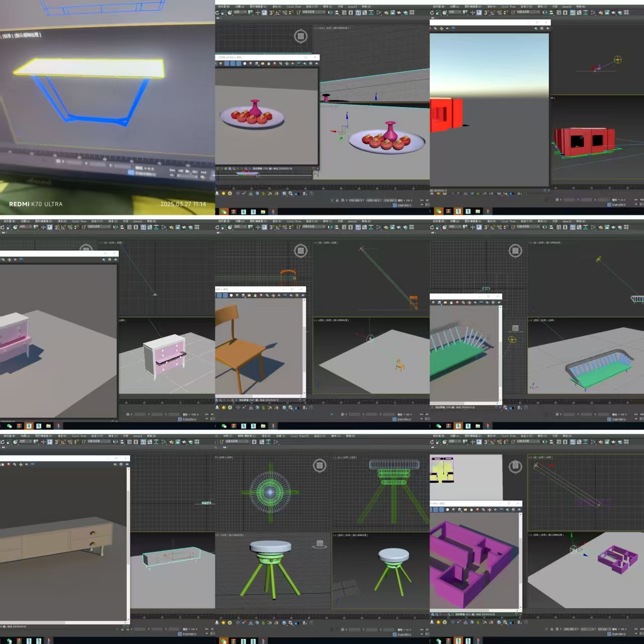
Task: Toggle Percent Snap in purple floor plan screenshot
Action: [x=500, y=442]
